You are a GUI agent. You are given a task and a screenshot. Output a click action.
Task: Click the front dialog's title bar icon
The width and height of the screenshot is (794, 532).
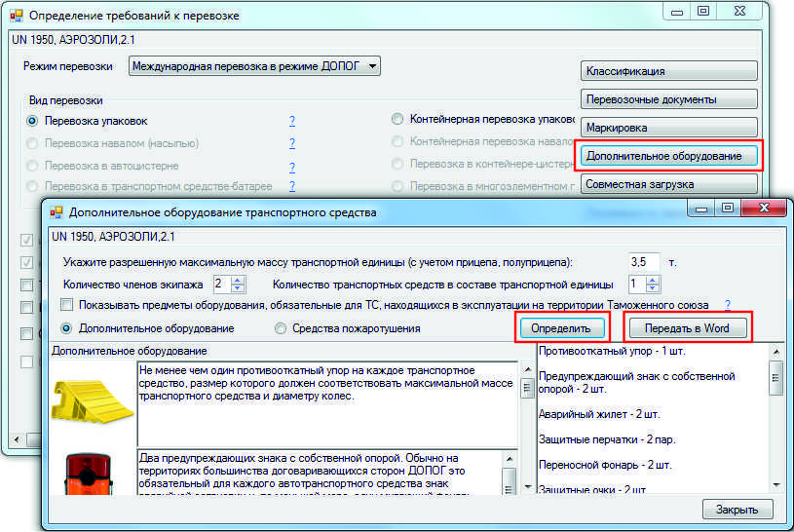pos(57,211)
